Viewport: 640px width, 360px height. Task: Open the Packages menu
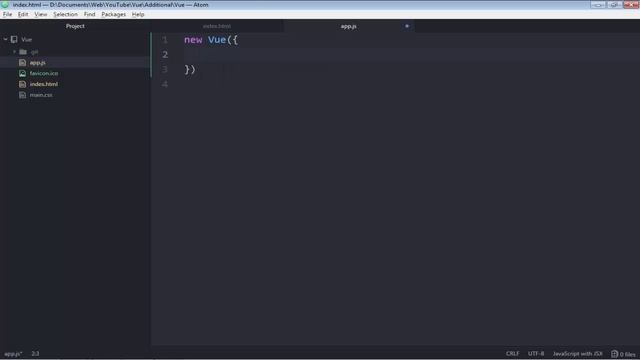point(113,14)
